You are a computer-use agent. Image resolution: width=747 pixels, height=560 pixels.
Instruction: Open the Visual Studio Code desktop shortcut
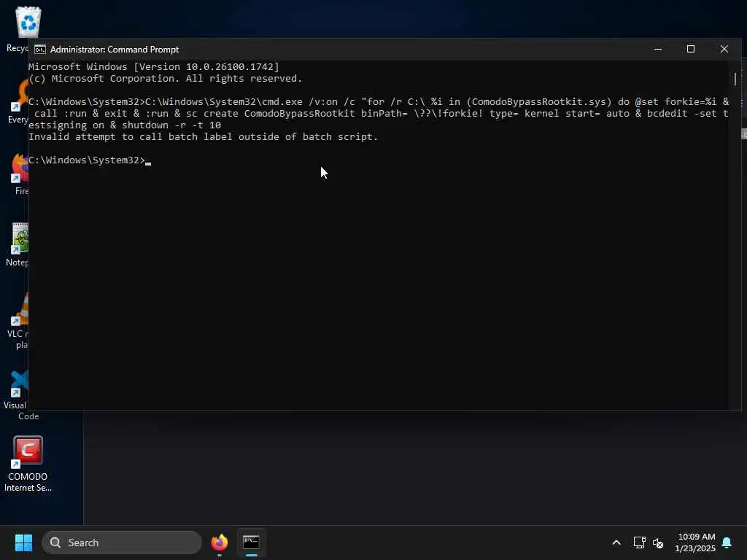coord(19,394)
